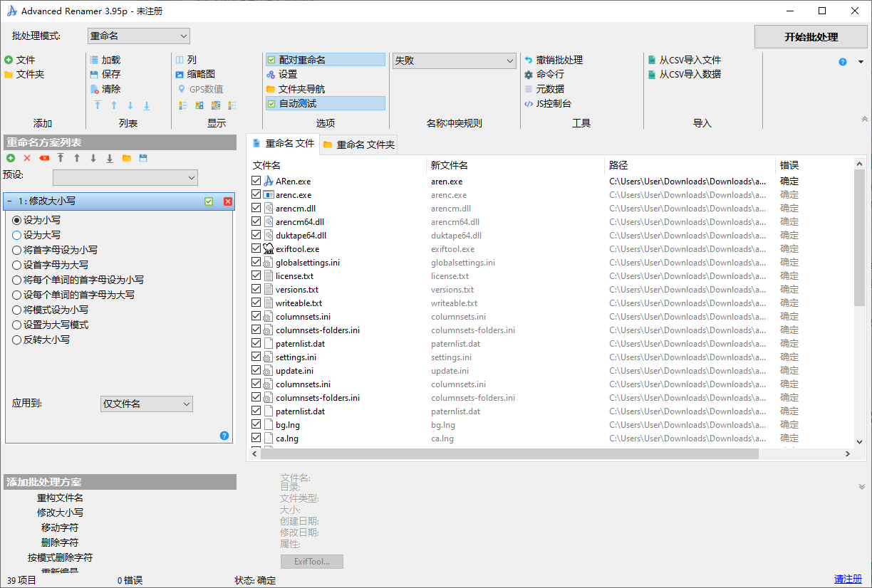Screen dimensions: 872x588
Task: Collapse the toolbar ribbon with the double chevron
Action: (x=865, y=120)
